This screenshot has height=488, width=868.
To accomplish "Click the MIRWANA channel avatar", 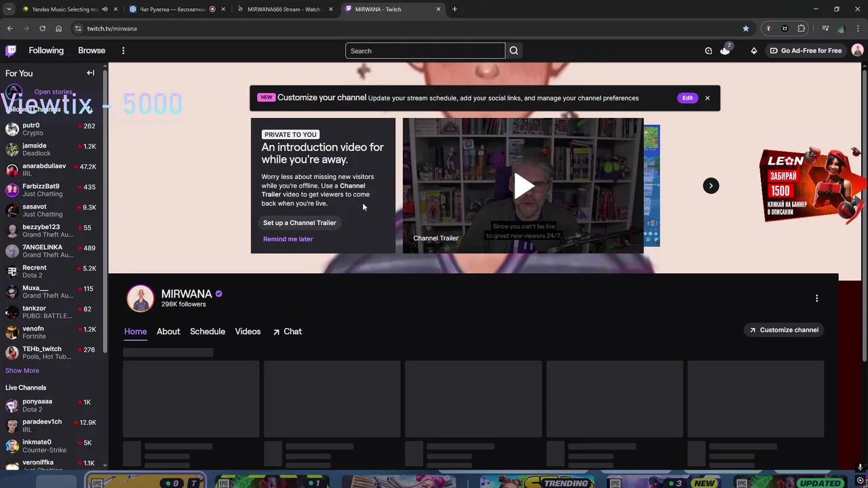I will (x=140, y=298).
